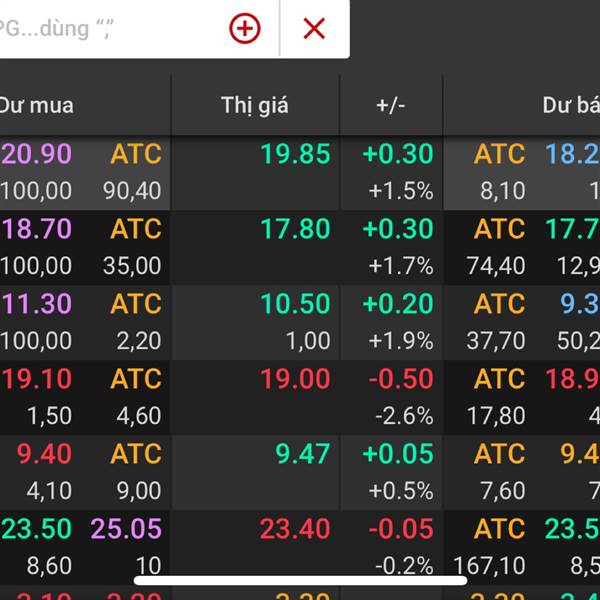Tap market price 19.85
This screenshot has width=600, height=600.
(295, 154)
